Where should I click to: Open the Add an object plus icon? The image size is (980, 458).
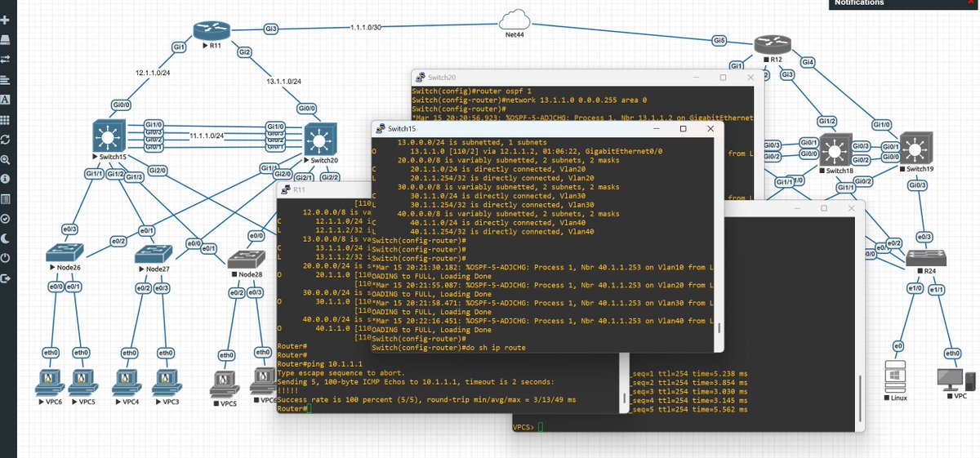tap(6, 20)
